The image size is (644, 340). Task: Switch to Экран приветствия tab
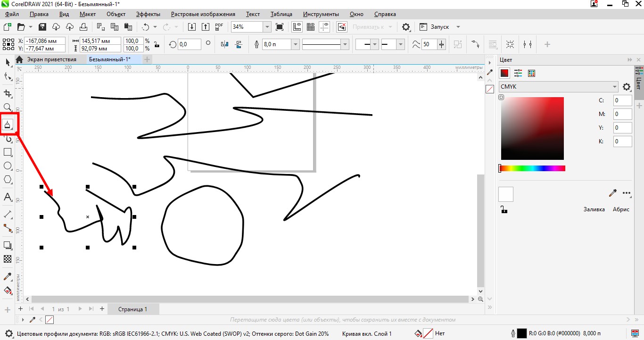51,59
